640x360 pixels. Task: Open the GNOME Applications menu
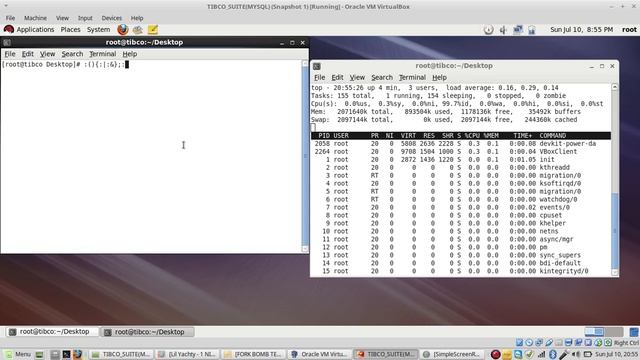(x=35, y=29)
